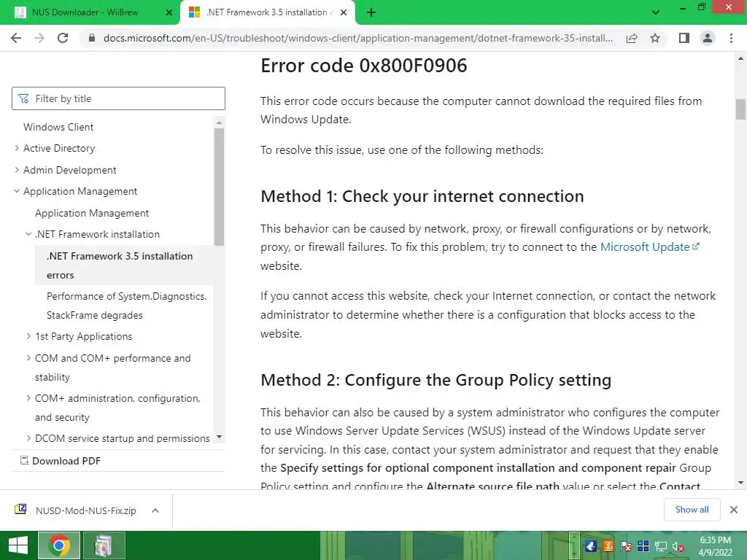This screenshot has width=747, height=560.
Task: Open the taskbar clock showing 6:35 PM
Action: (715, 545)
